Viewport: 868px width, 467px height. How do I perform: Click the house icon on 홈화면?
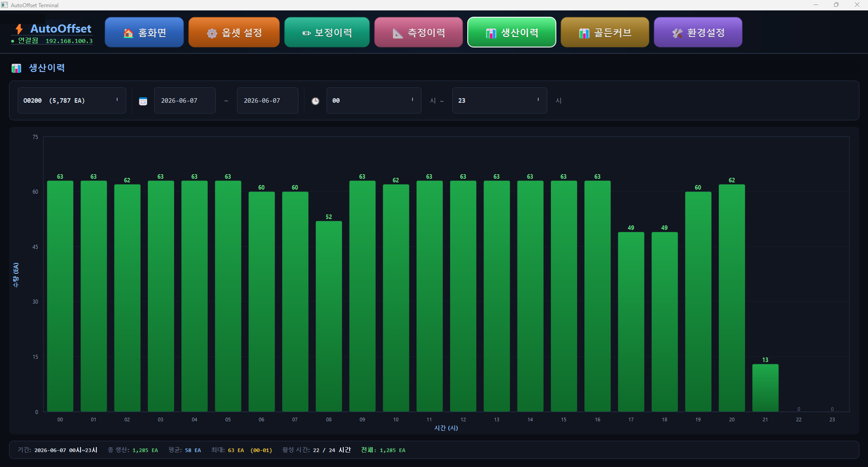[128, 33]
